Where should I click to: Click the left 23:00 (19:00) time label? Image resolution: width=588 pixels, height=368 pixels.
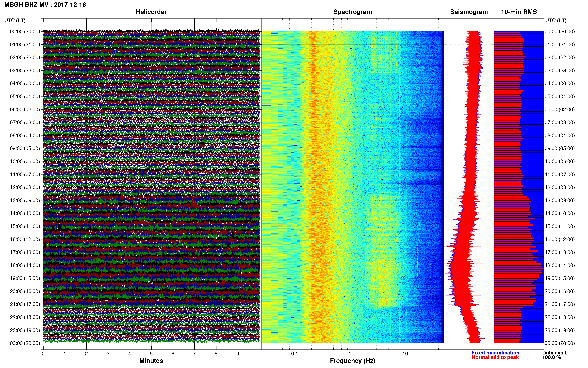pos(25,330)
